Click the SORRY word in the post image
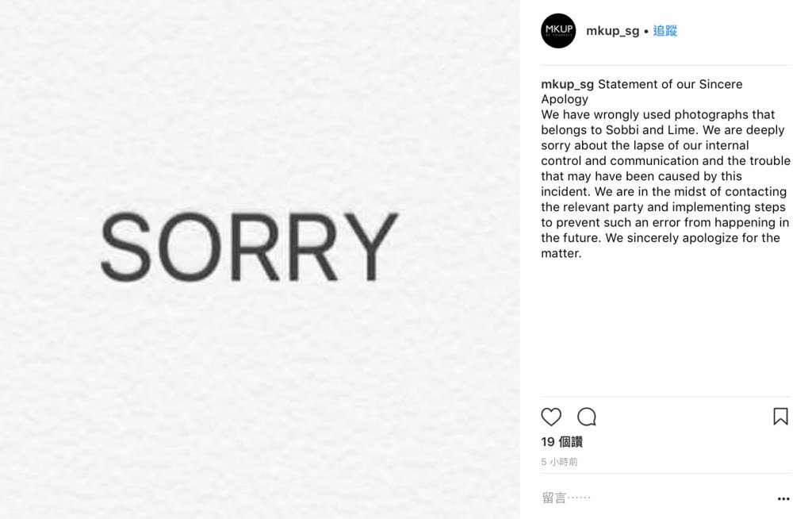This screenshot has height=519, width=812. [250, 246]
